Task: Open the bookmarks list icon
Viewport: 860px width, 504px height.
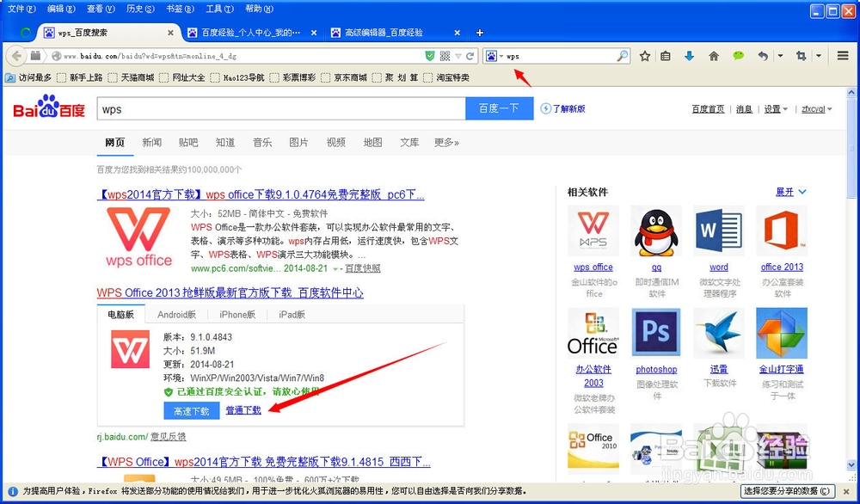Action: tap(666, 56)
